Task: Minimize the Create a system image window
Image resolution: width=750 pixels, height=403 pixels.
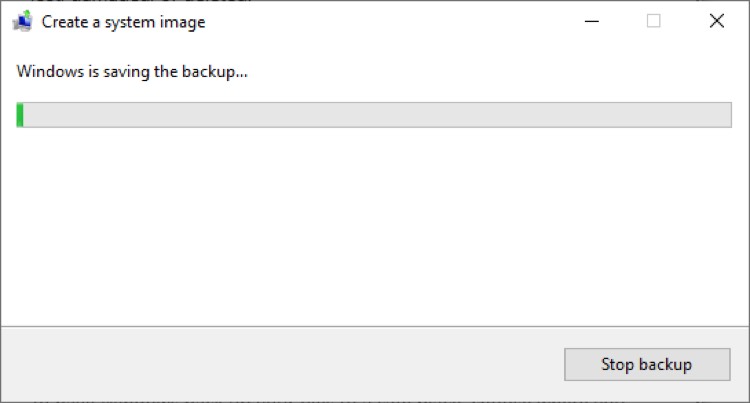Action: tap(592, 21)
